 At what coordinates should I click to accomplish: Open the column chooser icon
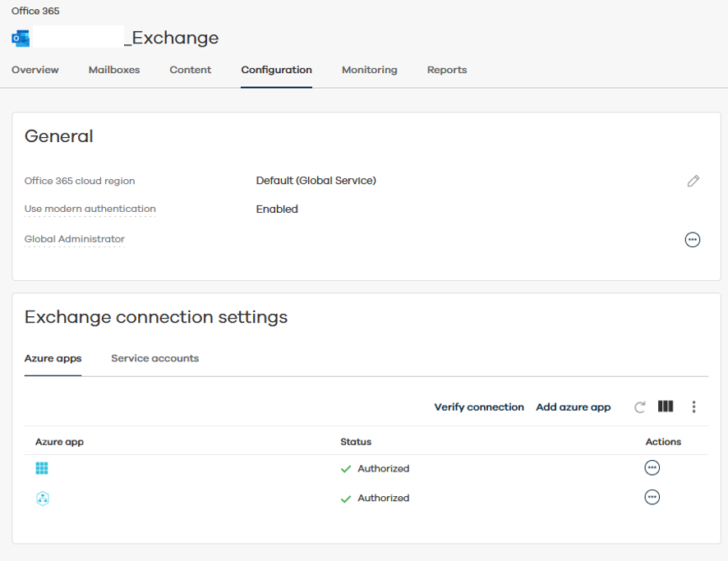pos(666,407)
